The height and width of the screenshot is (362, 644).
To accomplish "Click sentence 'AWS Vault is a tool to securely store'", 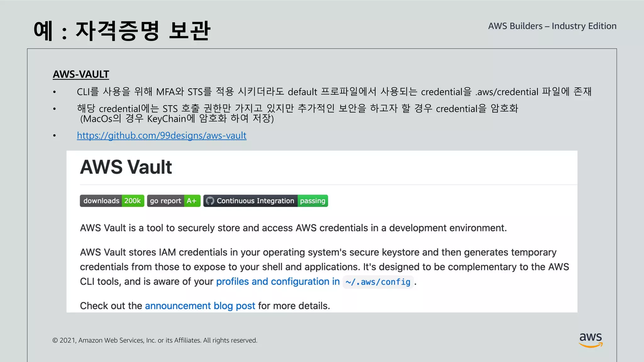I will tap(293, 228).
